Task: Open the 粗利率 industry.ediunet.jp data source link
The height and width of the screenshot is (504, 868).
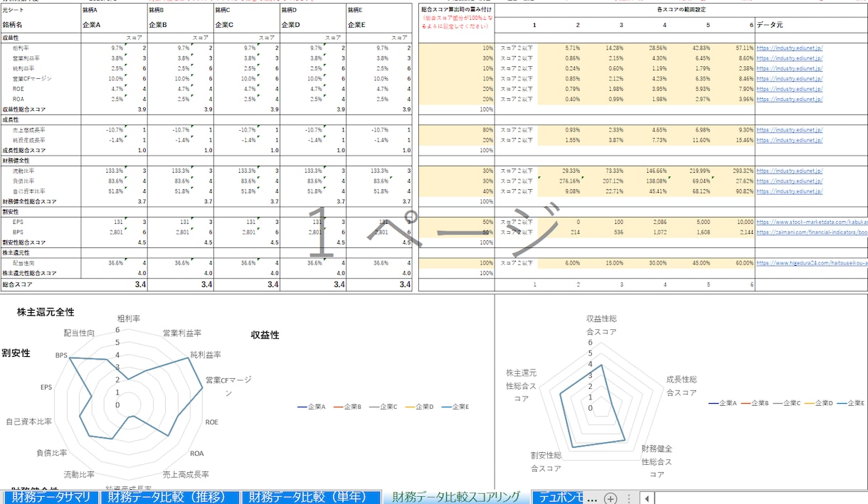Action: (789, 48)
